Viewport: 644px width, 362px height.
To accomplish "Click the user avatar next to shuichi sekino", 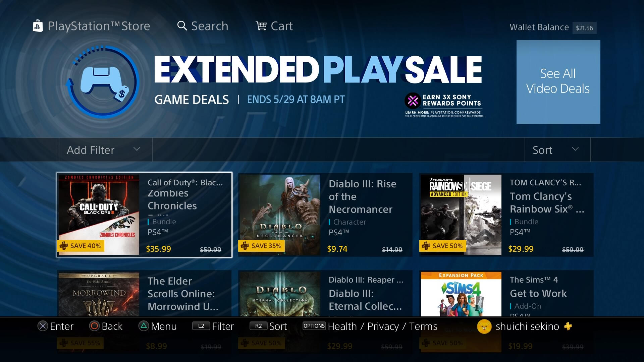I will [x=484, y=326].
